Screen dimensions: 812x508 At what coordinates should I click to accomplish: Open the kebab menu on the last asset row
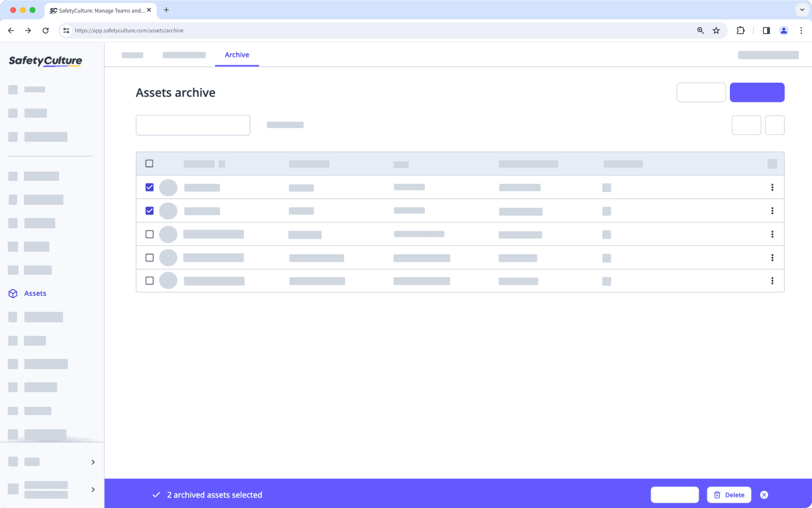772,280
